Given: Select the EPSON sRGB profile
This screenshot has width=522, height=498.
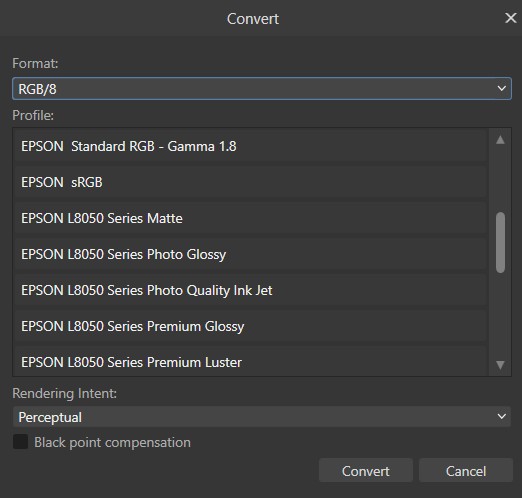Looking at the screenshot, I should click(x=250, y=182).
